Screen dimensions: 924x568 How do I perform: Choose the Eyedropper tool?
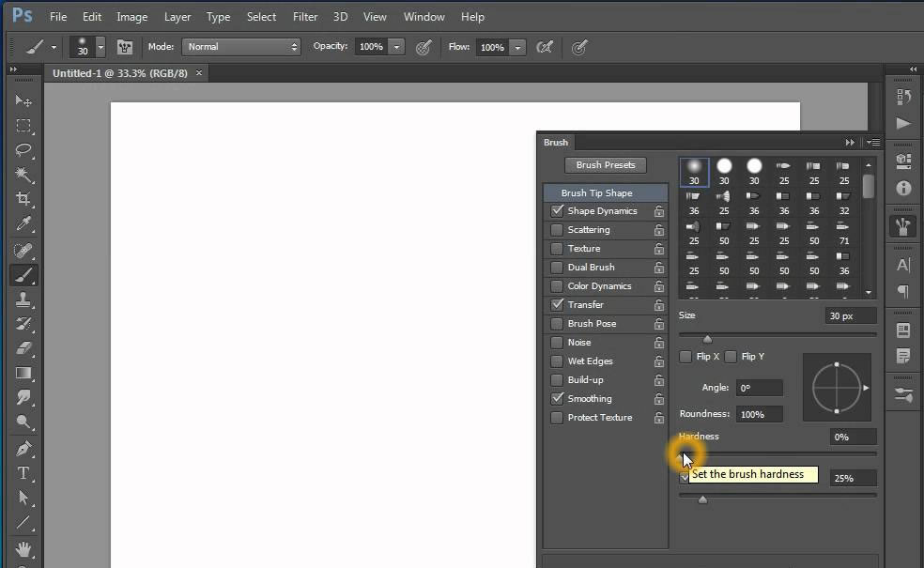24,223
